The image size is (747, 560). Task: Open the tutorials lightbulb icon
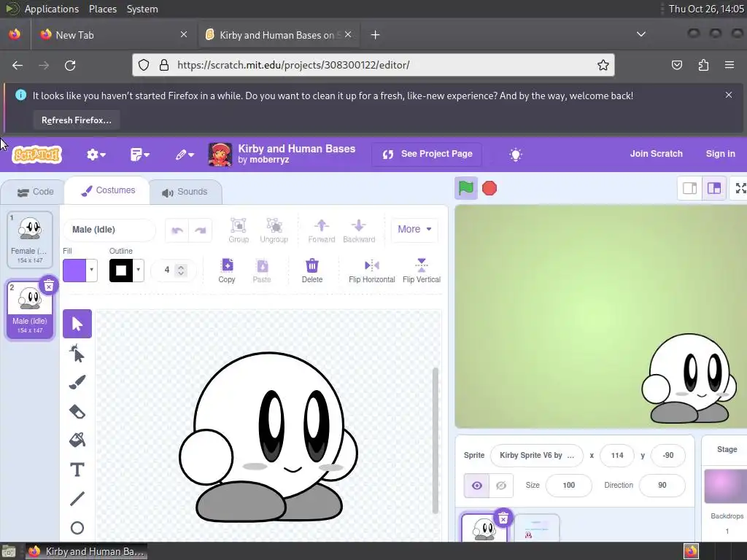click(x=516, y=155)
